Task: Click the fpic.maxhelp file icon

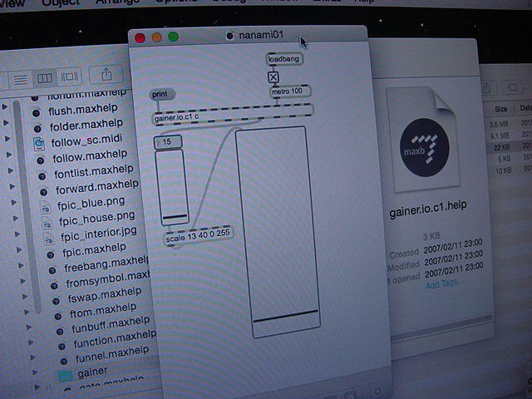Action: pyautogui.click(x=51, y=255)
